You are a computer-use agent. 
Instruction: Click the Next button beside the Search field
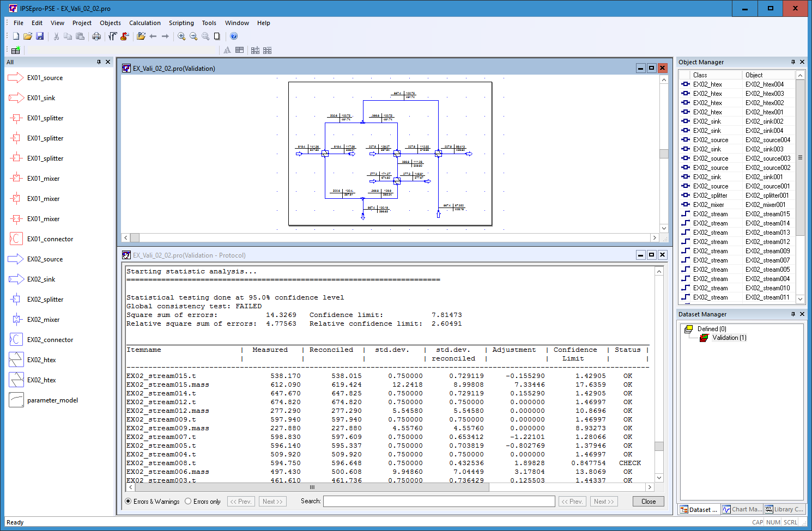[603, 502]
